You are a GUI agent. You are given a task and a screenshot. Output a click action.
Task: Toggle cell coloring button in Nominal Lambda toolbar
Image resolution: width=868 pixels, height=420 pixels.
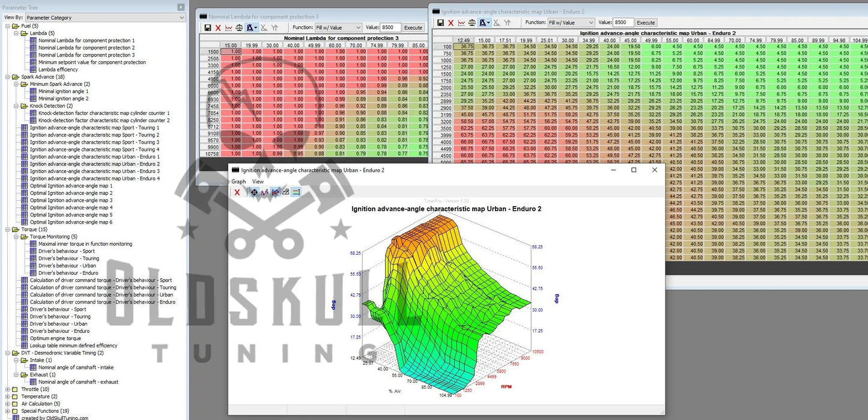(x=251, y=28)
